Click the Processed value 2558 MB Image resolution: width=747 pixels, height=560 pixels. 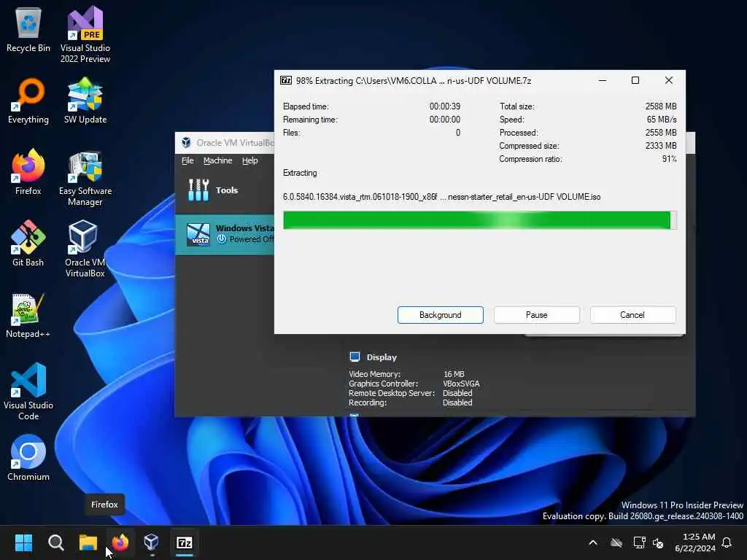click(661, 133)
